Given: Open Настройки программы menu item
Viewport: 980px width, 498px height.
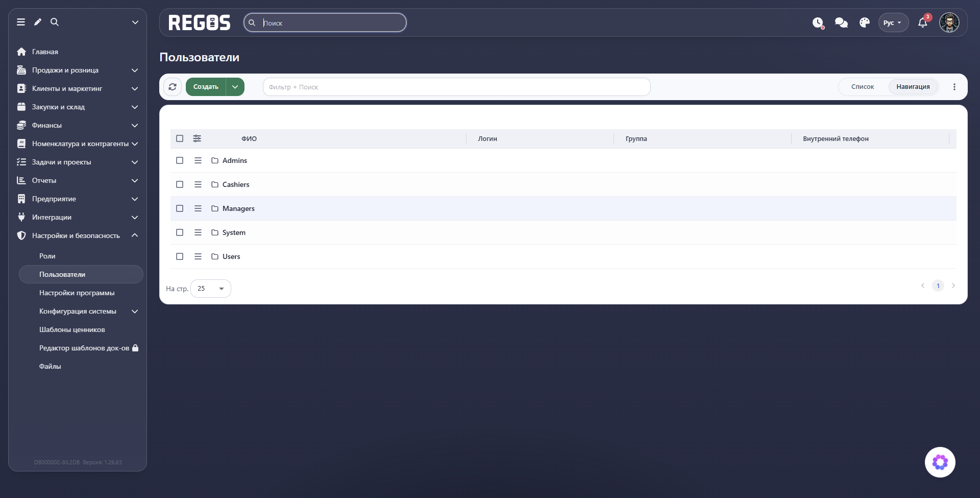Looking at the screenshot, I should (x=77, y=293).
